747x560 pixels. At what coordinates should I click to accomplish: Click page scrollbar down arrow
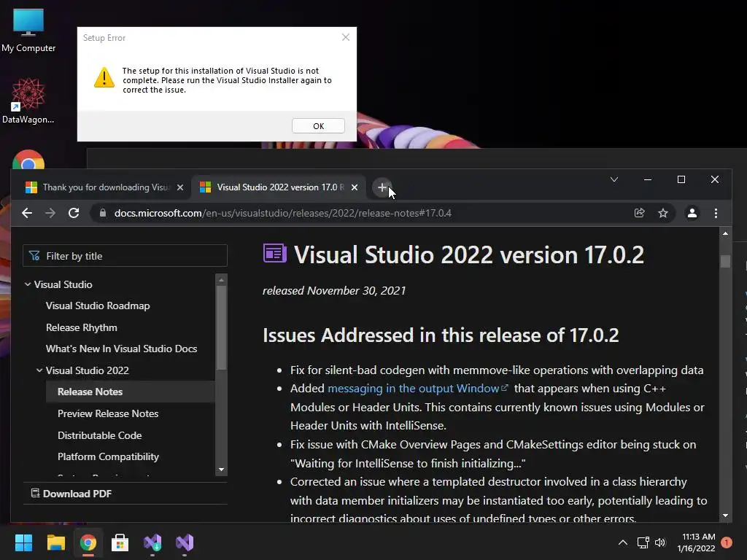tap(725, 516)
